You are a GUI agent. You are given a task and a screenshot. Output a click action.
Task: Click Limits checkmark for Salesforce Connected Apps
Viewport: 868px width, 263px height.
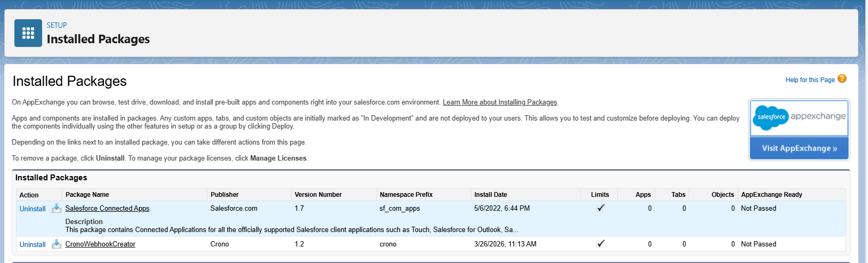pos(601,208)
